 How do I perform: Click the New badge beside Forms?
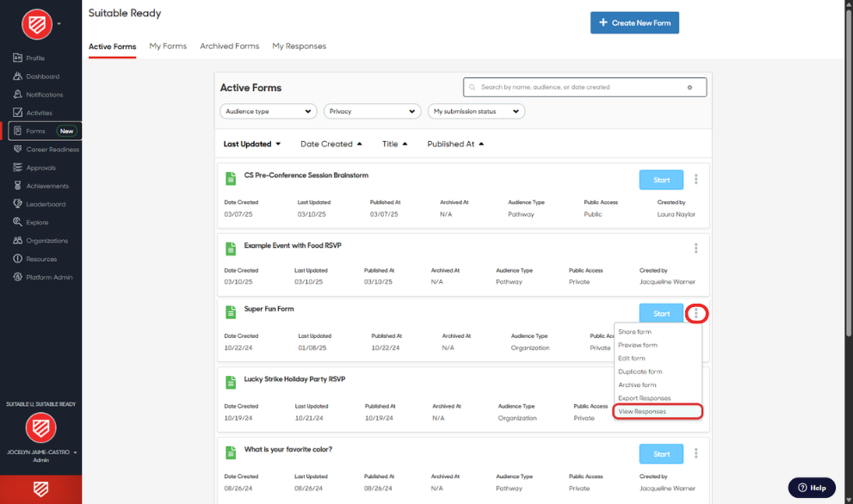pyautogui.click(x=66, y=131)
